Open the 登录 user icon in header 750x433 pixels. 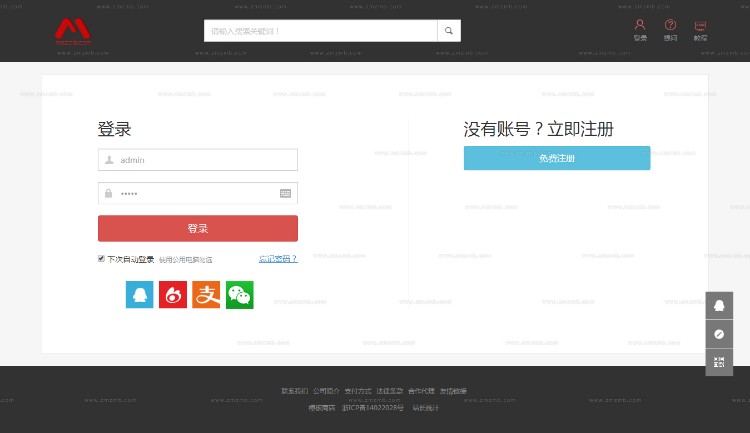click(640, 30)
